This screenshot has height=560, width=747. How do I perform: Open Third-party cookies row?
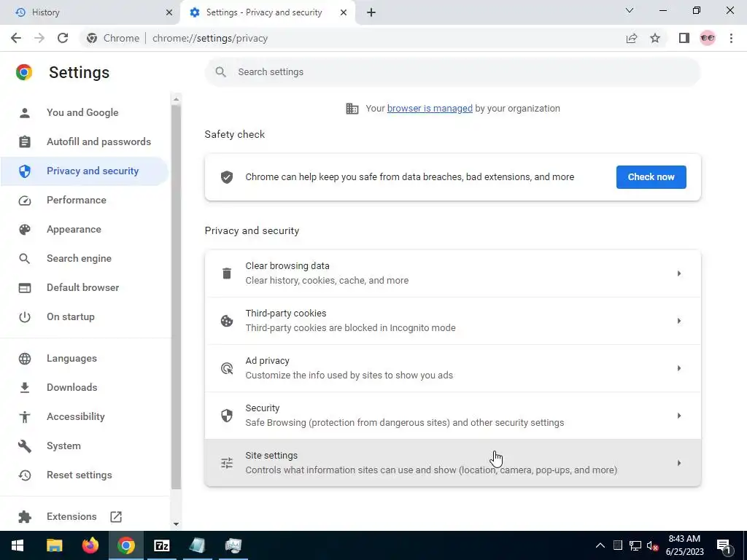[x=452, y=321]
